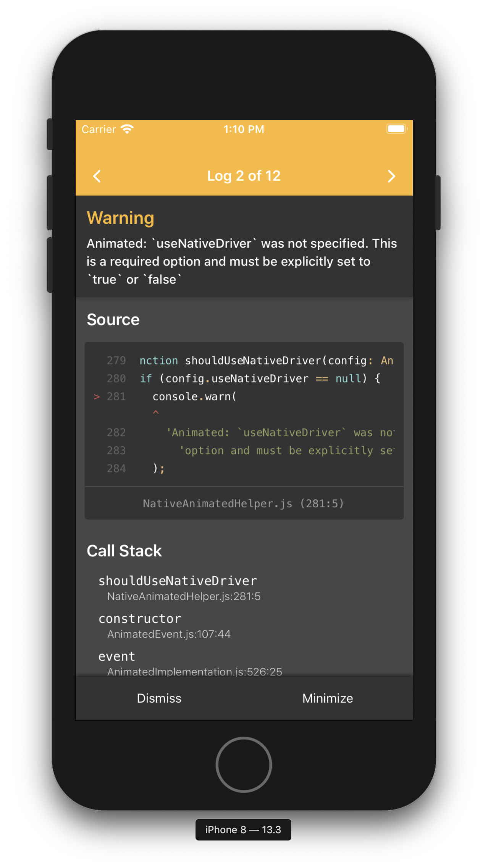Open the constructor frame in AnimatedEvent.js
Viewport: 488px width, 868px height.
pos(140,618)
